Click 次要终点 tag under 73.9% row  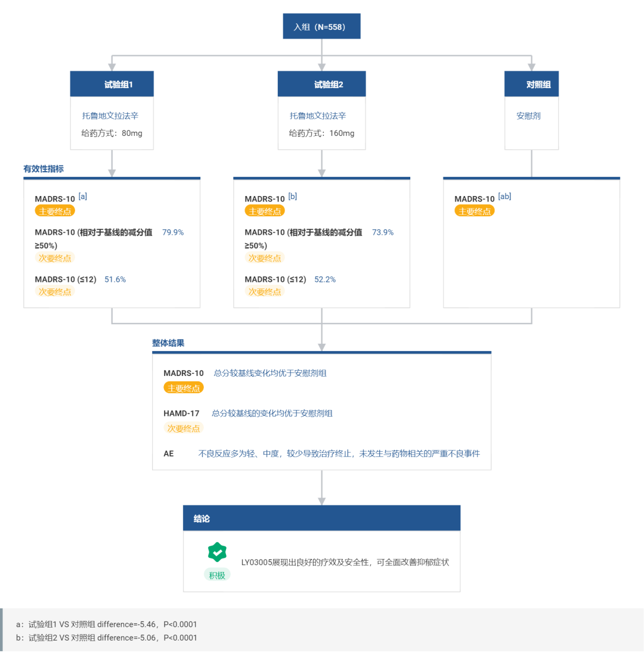(x=265, y=258)
